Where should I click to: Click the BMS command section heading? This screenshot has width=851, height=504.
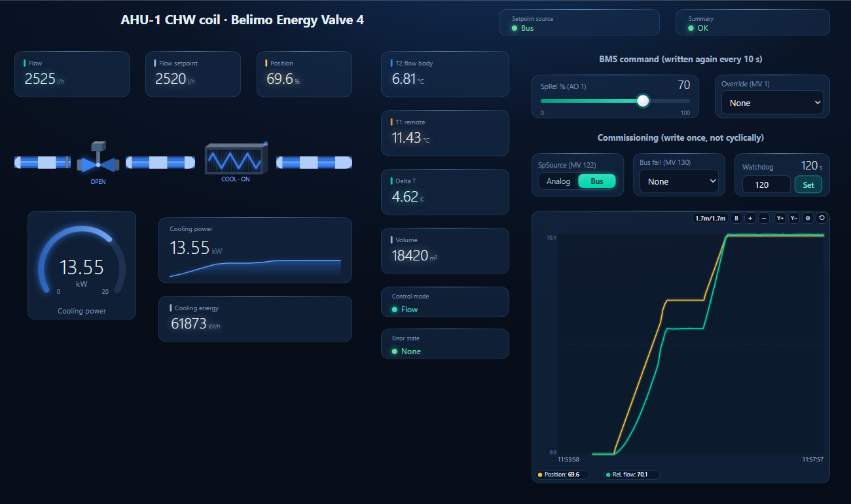681,59
